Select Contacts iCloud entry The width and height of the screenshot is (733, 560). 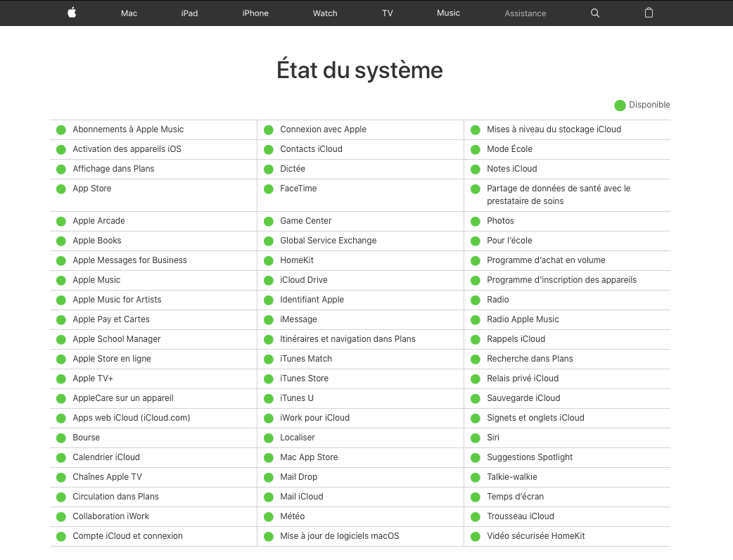(x=311, y=149)
